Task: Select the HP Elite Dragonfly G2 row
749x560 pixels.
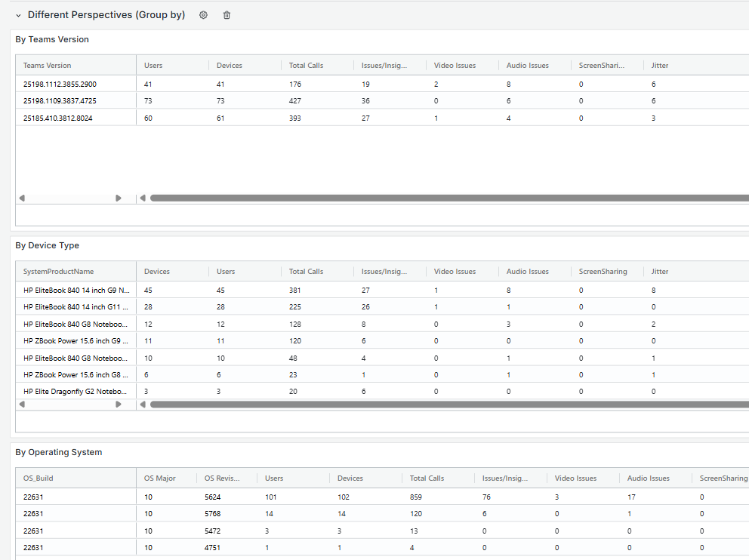Action: (x=76, y=392)
